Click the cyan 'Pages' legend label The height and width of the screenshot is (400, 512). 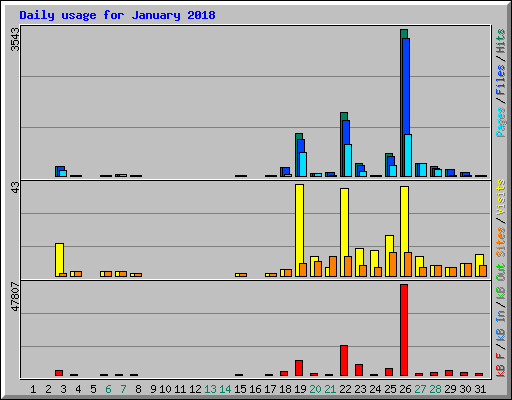[x=501, y=122]
